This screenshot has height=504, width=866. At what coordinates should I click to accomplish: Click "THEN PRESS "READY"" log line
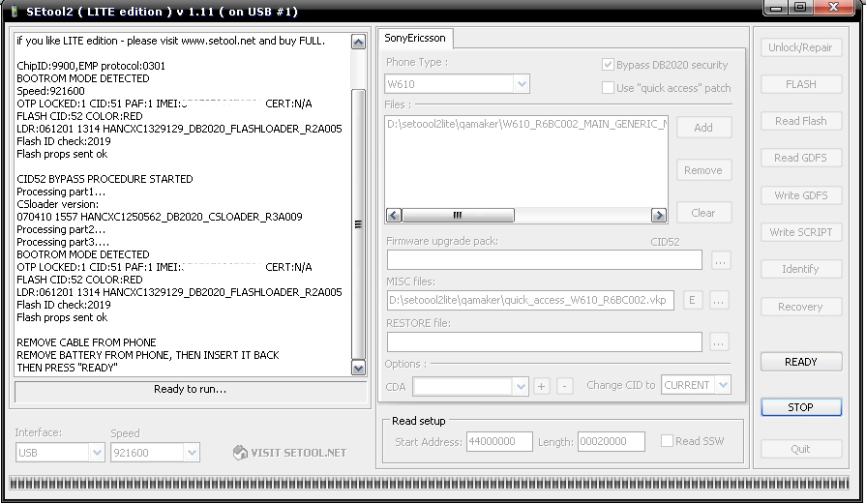click(68, 368)
